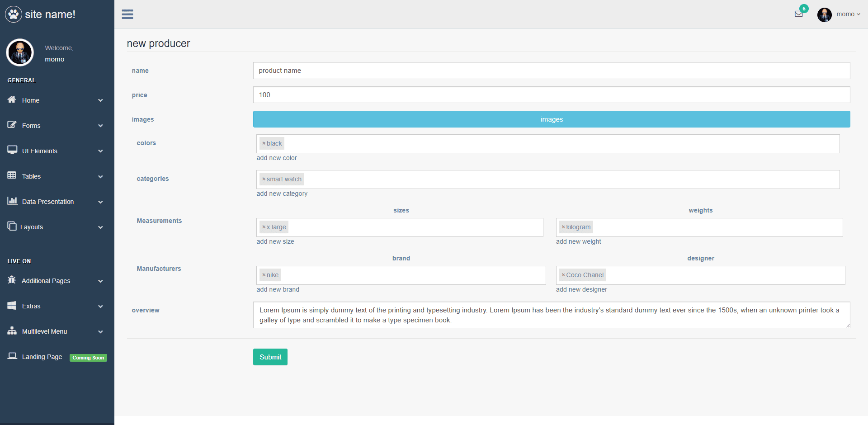The image size is (868, 425).
Task: Click into the sizes tag field
Action: [400, 227]
